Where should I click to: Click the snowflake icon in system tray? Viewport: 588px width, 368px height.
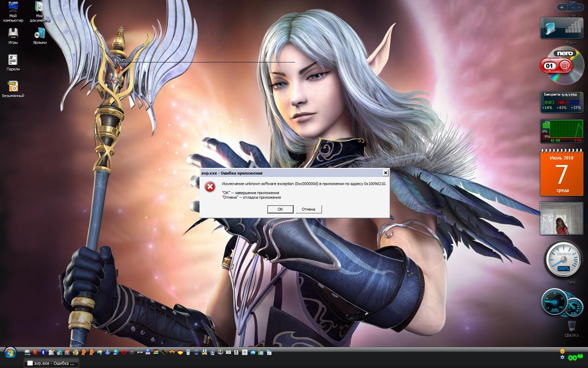click(562, 357)
